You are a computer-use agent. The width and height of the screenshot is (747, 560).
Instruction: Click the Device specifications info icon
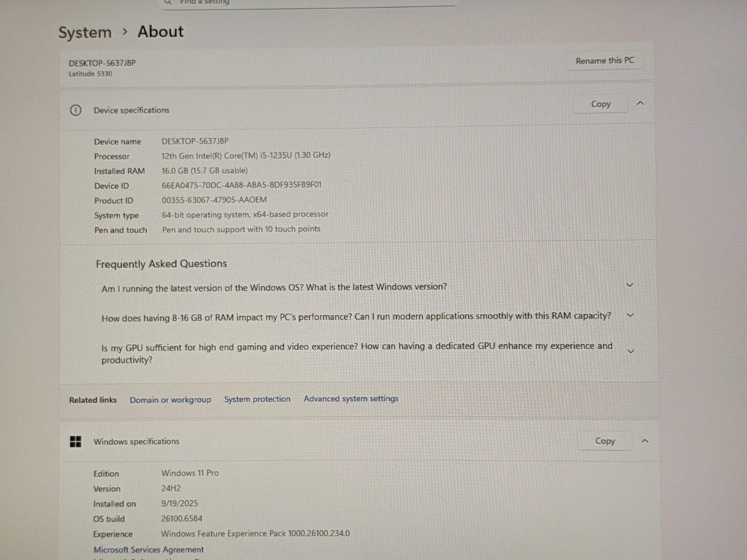[x=76, y=111]
